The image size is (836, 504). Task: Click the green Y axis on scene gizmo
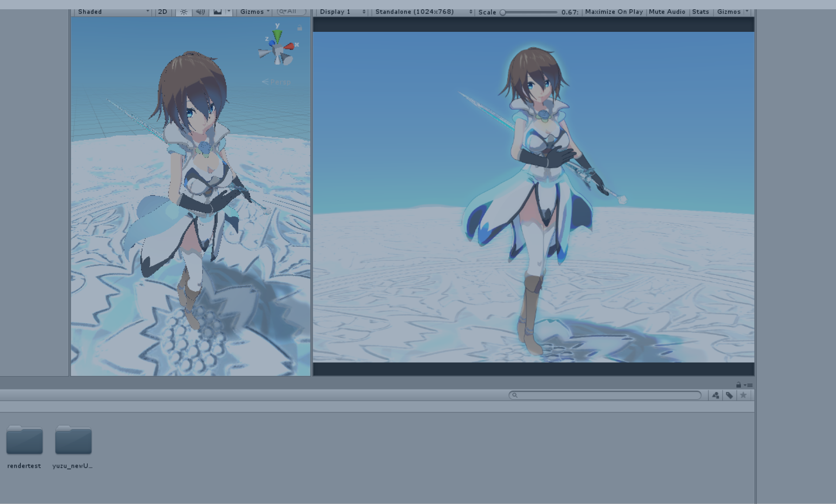(x=277, y=35)
